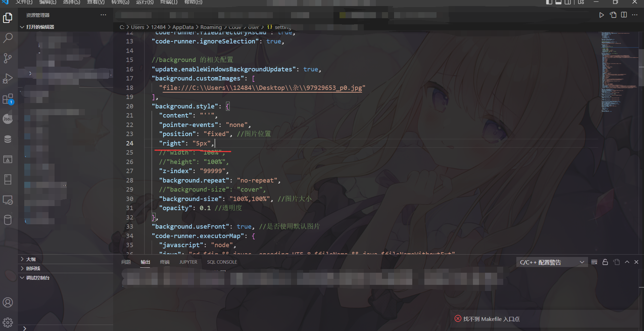The width and height of the screenshot is (644, 331).
Task: Close the bottom panel
Action: click(x=636, y=262)
